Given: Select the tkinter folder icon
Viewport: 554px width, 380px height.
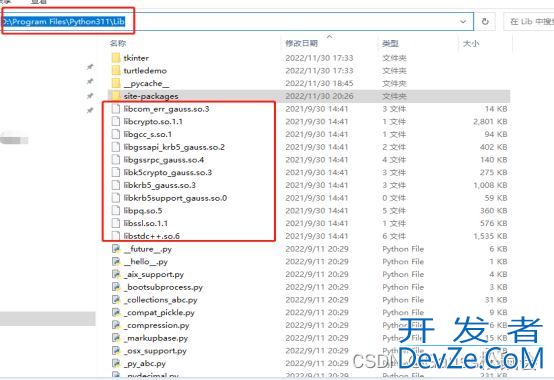Looking at the screenshot, I should point(116,58).
